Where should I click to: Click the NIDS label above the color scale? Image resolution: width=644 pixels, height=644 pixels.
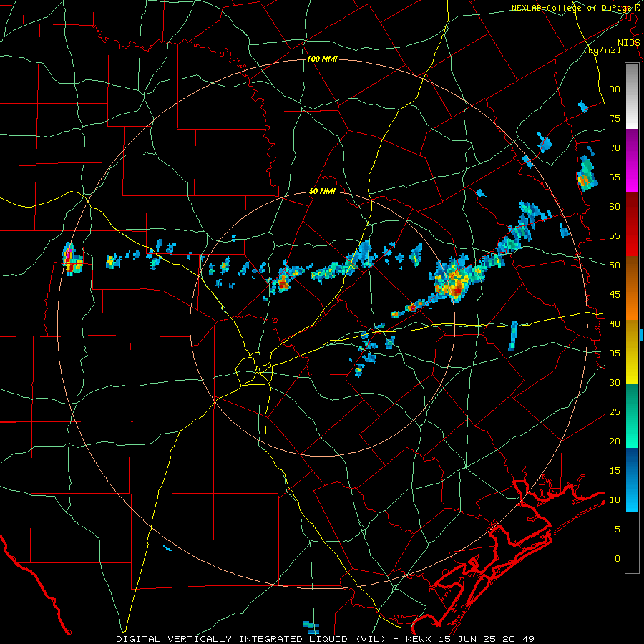click(x=629, y=43)
